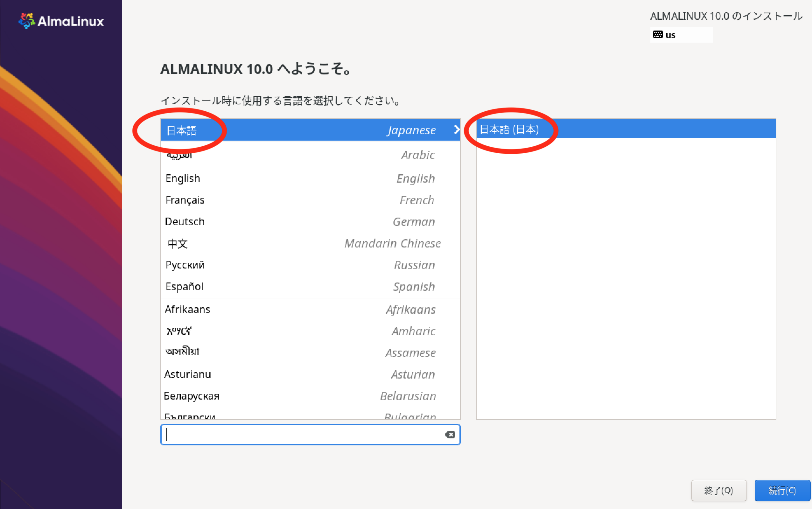Select the 日本語 (日本) locale entry
Screen dimensions: 812x509
coord(626,129)
